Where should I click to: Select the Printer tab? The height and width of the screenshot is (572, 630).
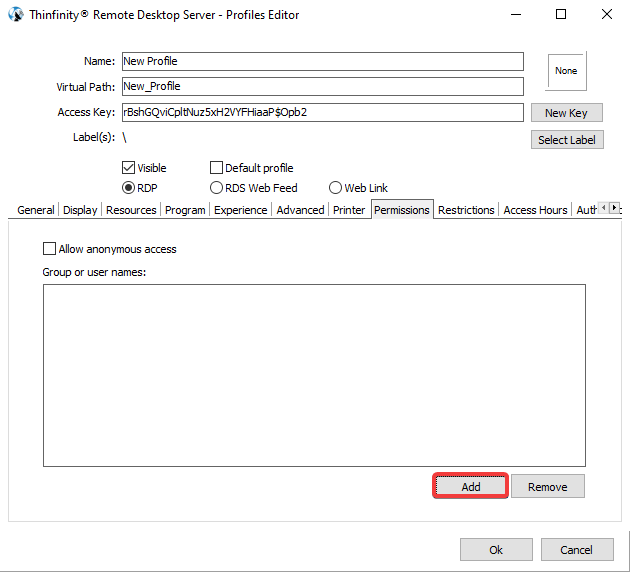(349, 210)
